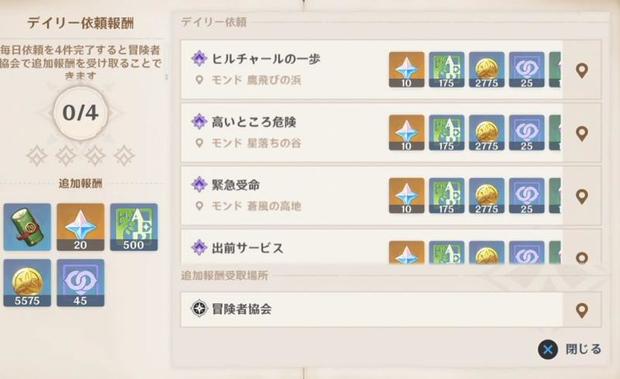Click the 0/4 commission progress circle
The width and height of the screenshot is (620, 379).
pyautogui.click(x=80, y=113)
